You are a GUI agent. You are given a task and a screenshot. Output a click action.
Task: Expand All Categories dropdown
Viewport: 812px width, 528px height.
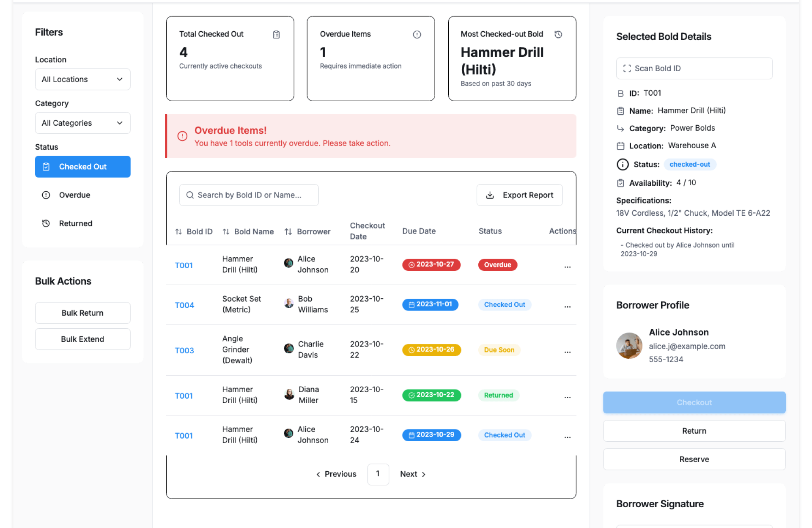(x=82, y=123)
